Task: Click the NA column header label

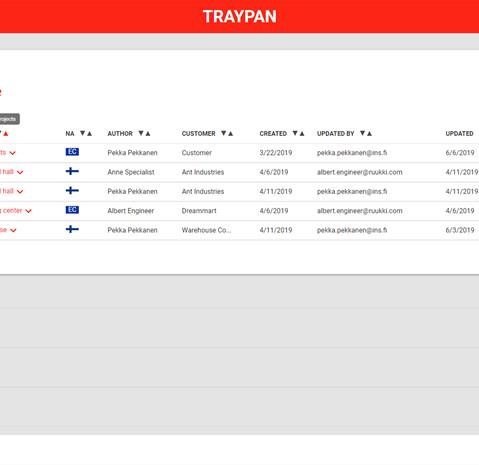Action: point(70,134)
